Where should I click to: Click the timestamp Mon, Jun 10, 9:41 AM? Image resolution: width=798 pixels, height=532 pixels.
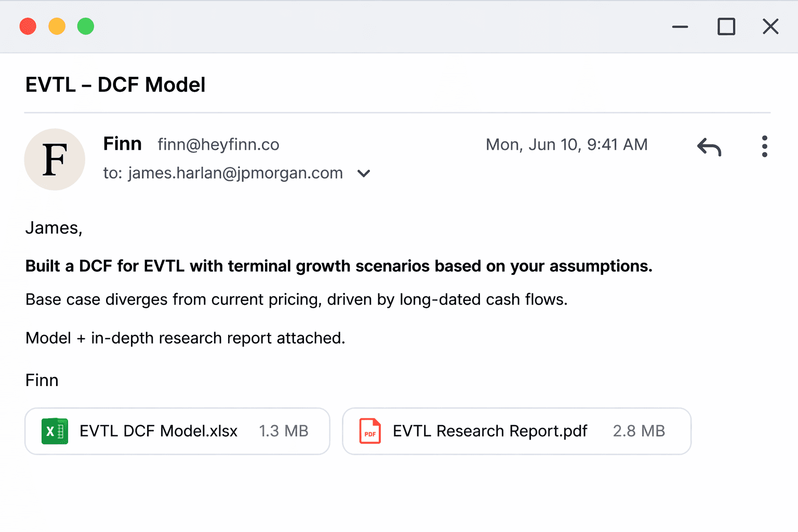566,144
